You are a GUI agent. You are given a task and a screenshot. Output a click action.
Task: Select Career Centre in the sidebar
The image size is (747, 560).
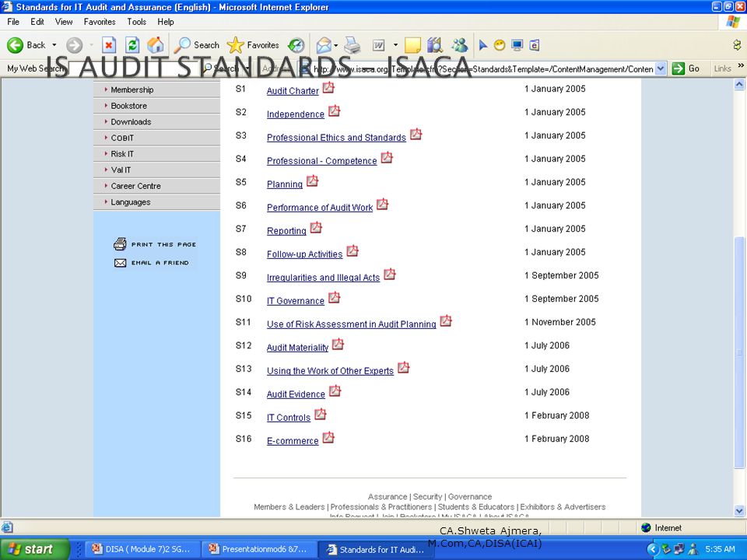pyautogui.click(x=156, y=186)
